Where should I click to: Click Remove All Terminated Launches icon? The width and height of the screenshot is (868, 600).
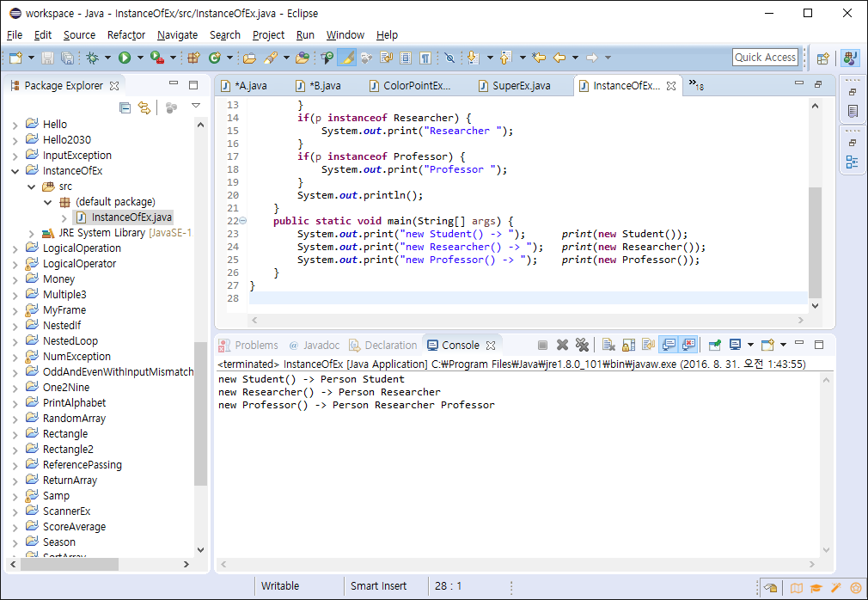[x=582, y=346]
